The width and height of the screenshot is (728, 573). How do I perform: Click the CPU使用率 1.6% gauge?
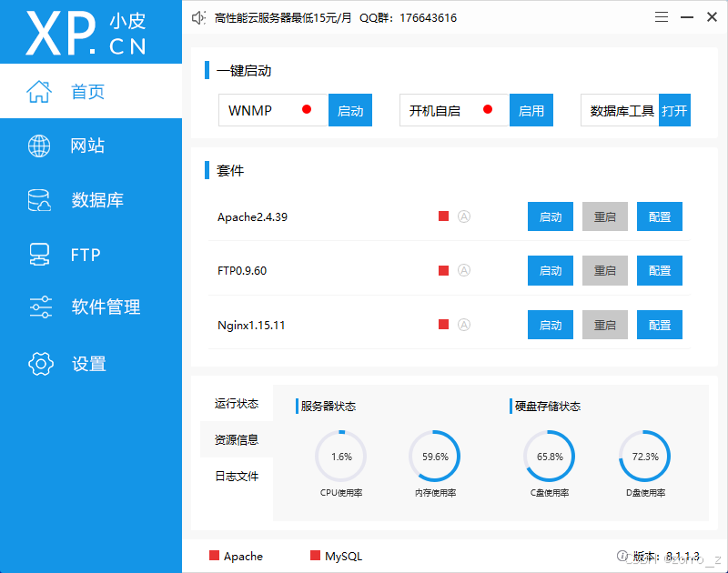(341, 457)
